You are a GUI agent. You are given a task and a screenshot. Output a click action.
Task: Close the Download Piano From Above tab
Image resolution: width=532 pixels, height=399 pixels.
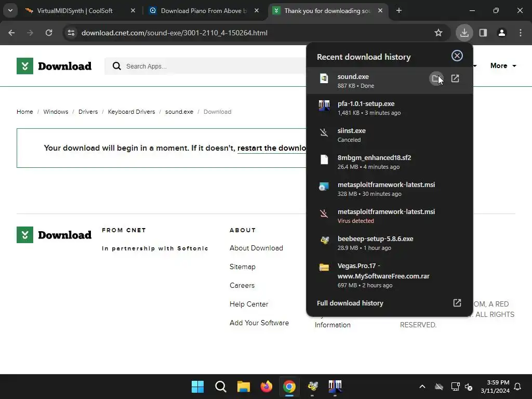(257, 10)
